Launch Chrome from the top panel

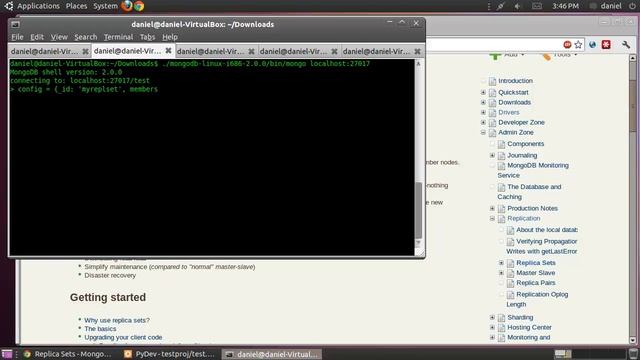click(x=139, y=6)
